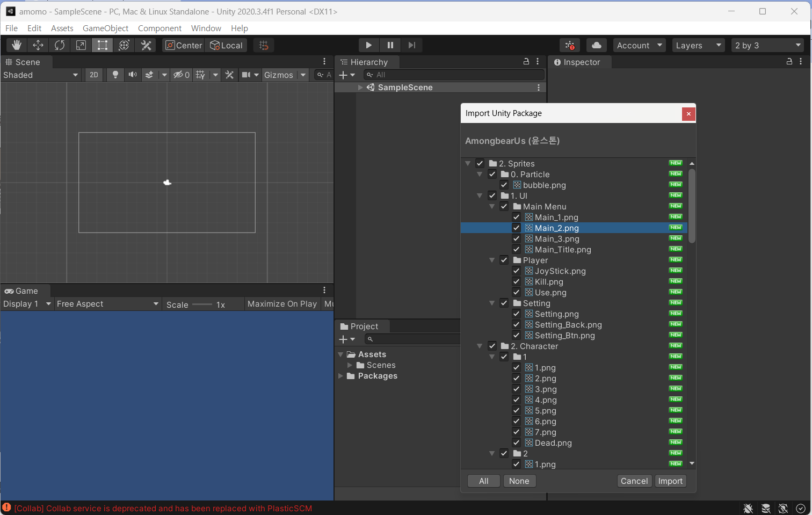Image resolution: width=812 pixels, height=515 pixels.
Task: Select the Move tool
Action: 38,45
